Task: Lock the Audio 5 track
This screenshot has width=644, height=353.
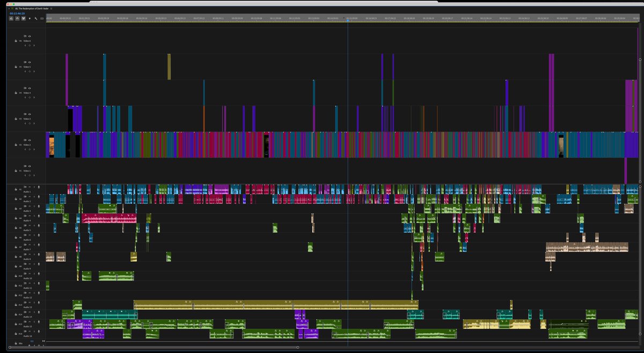Action: (x=16, y=228)
